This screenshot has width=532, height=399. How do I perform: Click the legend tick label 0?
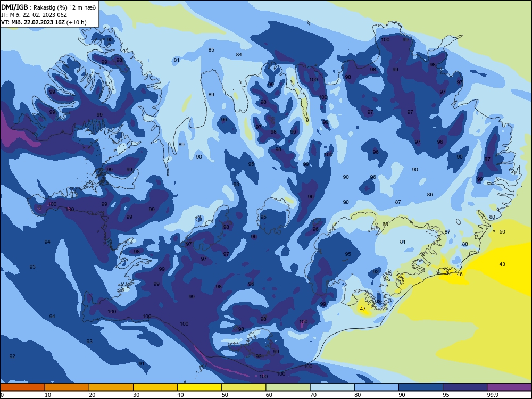[x=2, y=395]
